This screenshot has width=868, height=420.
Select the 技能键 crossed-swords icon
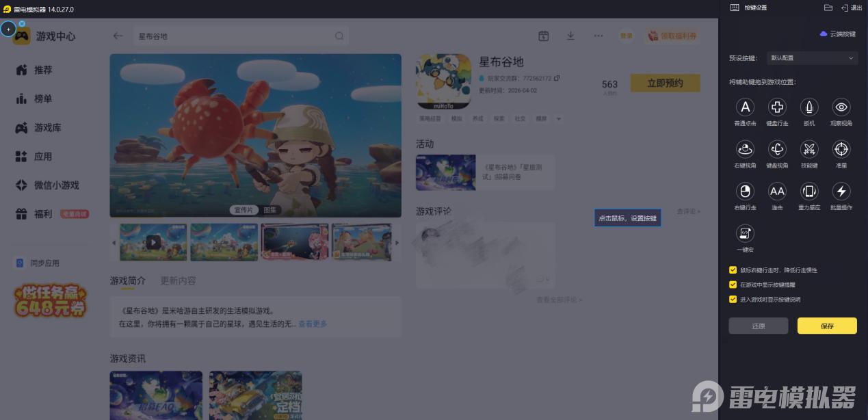click(x=809, y=149)
